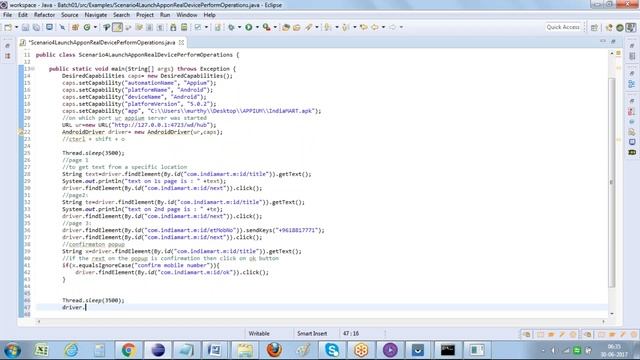The width and height of the screenshot is (640, 360).
Task: Click the New file toolbar icon
Action: click(8, 27)
